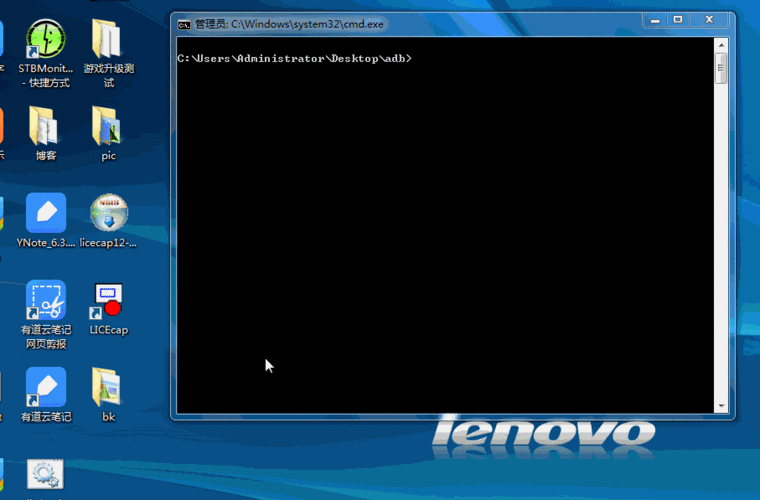Launch the LICEcap shortcut icon
The height and width of the screenshot is (500, 760).
point(108,302)
